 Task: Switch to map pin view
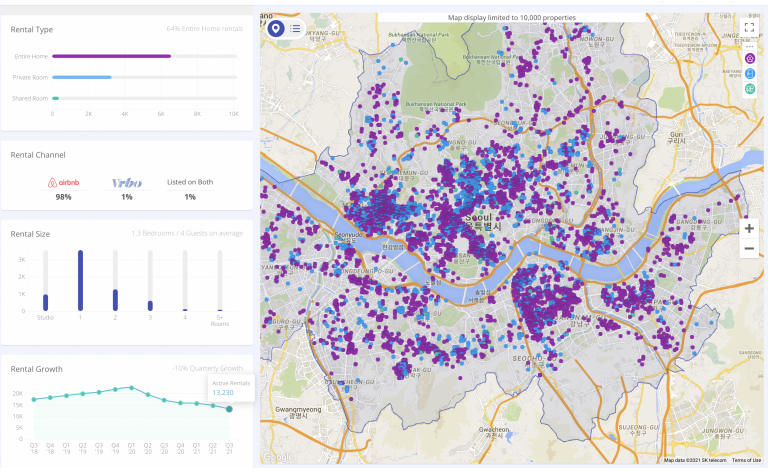[x=275, y=28]
